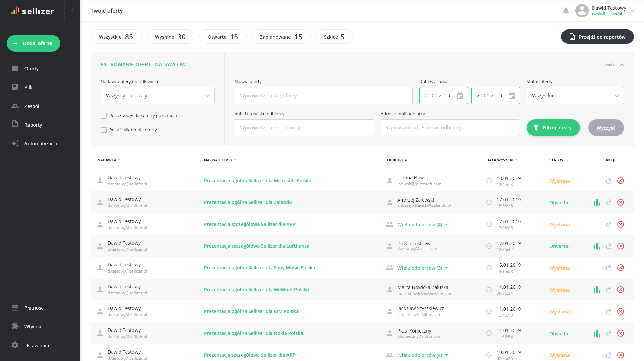Focus the 'Nazwa oferty' input field

pyautogui.click(x=323, y=96)
